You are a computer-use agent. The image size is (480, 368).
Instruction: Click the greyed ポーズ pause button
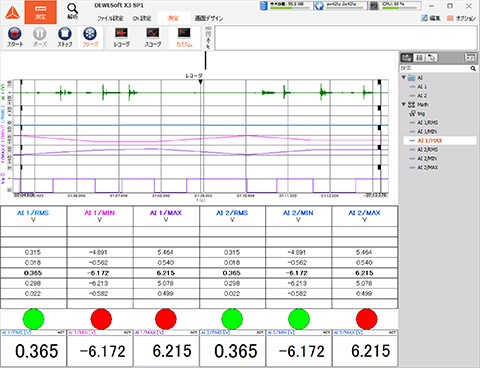pos(40,37)
